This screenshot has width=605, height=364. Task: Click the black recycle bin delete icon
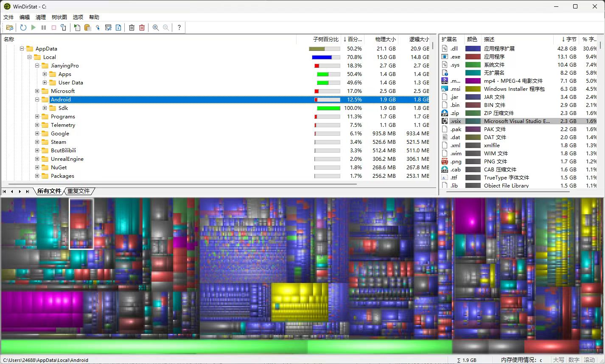click(x=132, y=28)
